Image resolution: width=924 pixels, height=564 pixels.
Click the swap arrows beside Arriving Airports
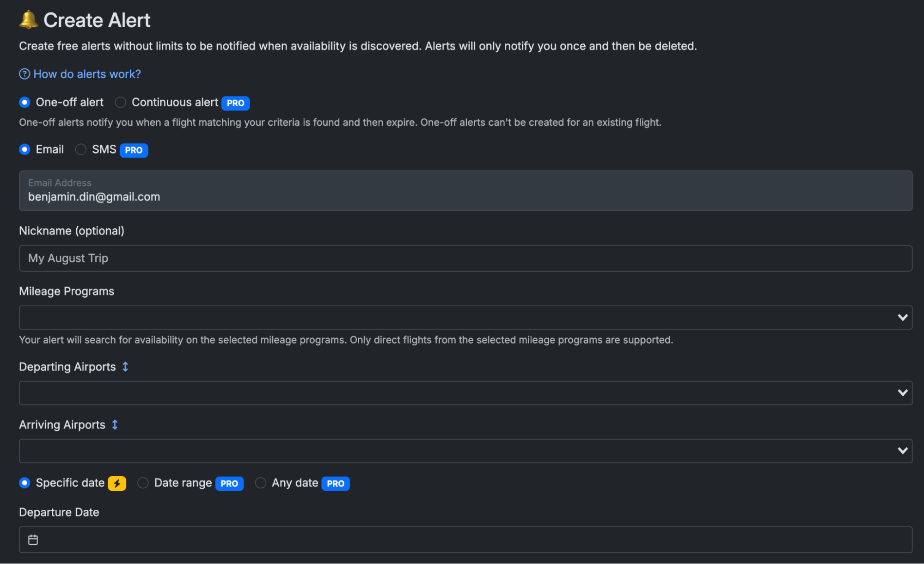115,424
